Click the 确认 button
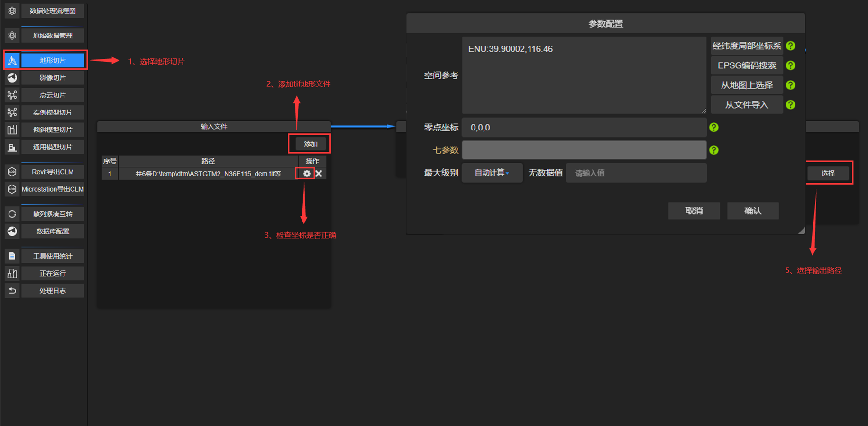This screenshot has height=426, width=868. pos(752,211)
